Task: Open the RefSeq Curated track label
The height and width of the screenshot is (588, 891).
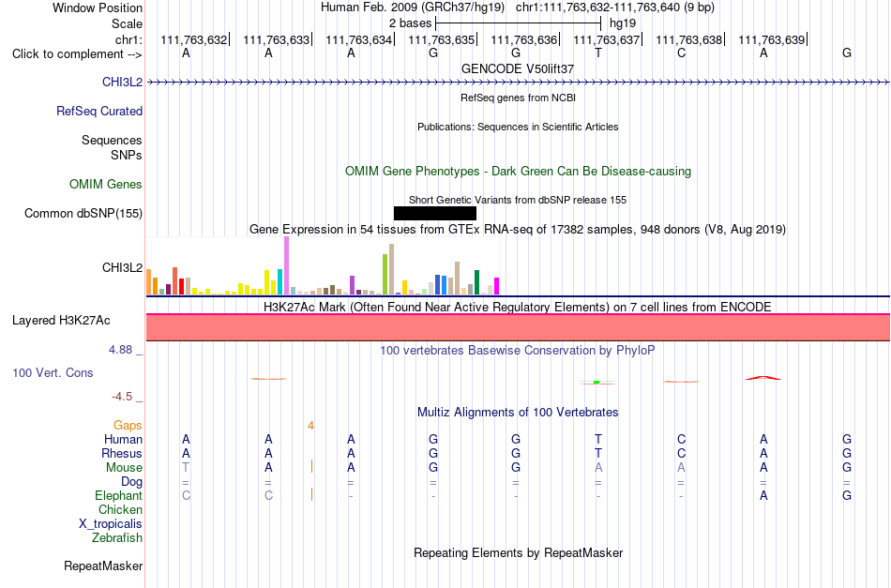Action: [x=99, y=111]
